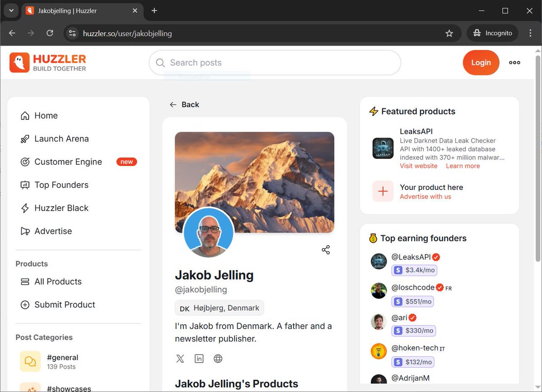542x392 pixels.
Task: Click the @jakobjelling handle text
Action: (x=201, y=290)
